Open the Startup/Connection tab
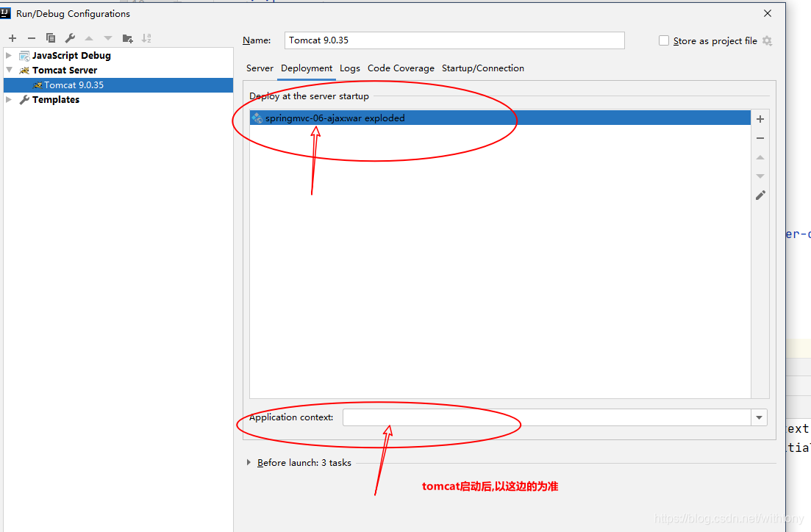The height and width of the screenshot is (532, 811). (x=482, y=68)
